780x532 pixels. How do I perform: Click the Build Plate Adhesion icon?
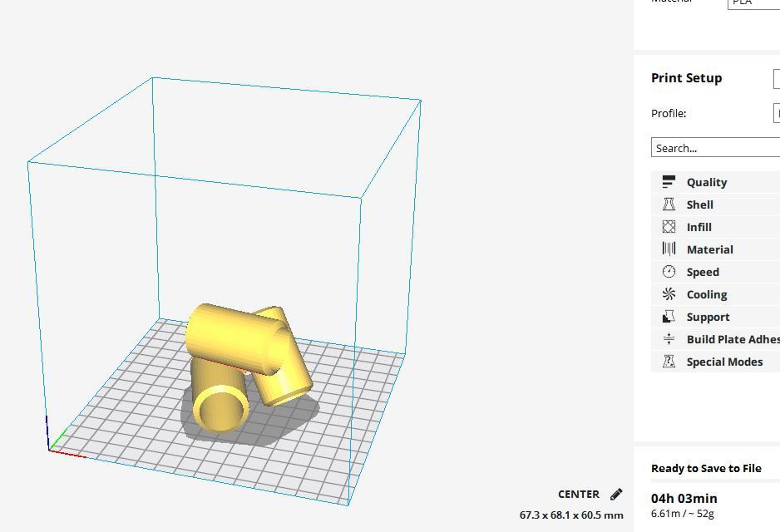pyautogui.click(x=669, y=339)
